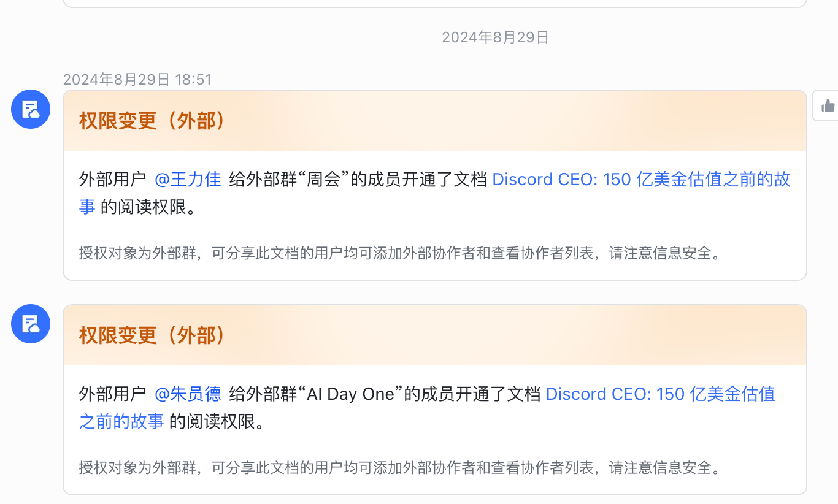Click the centered 2024年8月29日 date separator
The width and height of the screenshot is (838, 504).
click(x=495, y=37)
